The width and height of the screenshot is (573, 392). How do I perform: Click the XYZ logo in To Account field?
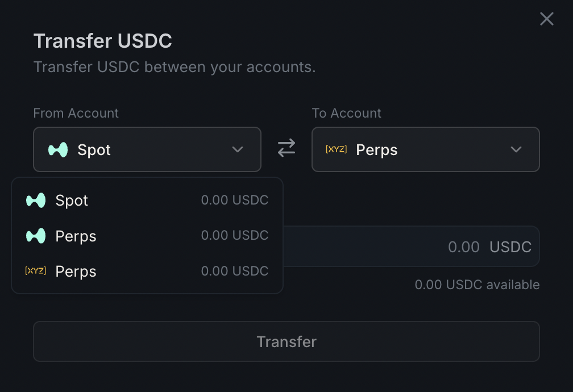coord(336,149)
